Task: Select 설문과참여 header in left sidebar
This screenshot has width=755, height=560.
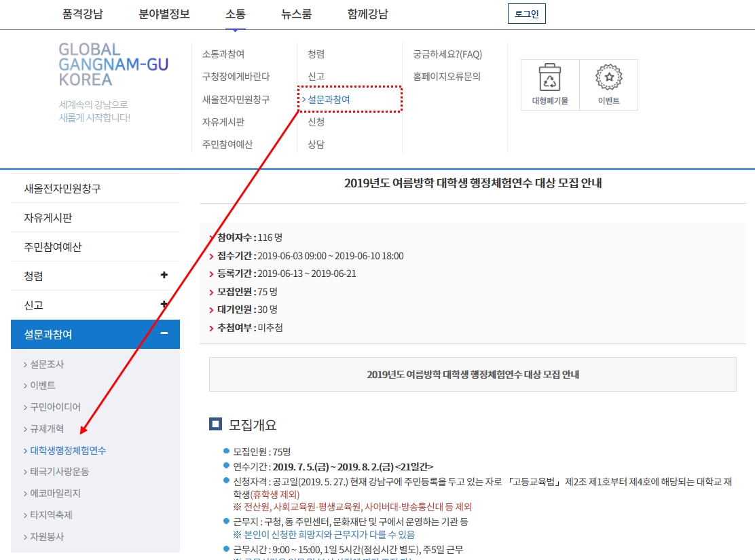Action: (95, 334)
